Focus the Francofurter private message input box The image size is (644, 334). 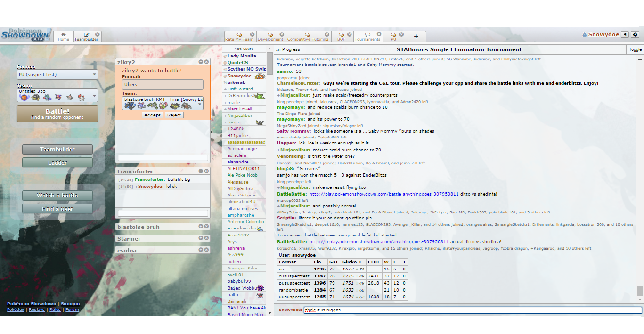click(163, 213)
